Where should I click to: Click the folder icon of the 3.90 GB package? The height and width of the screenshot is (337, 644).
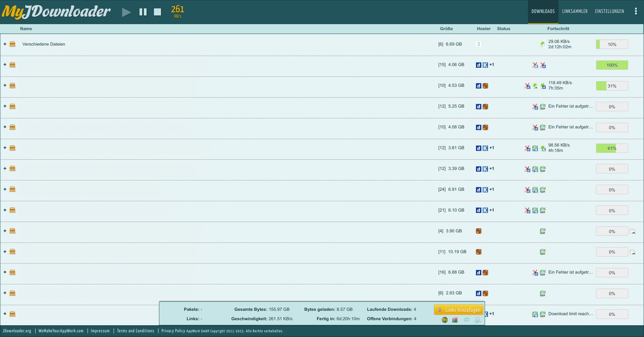[12, 231]
